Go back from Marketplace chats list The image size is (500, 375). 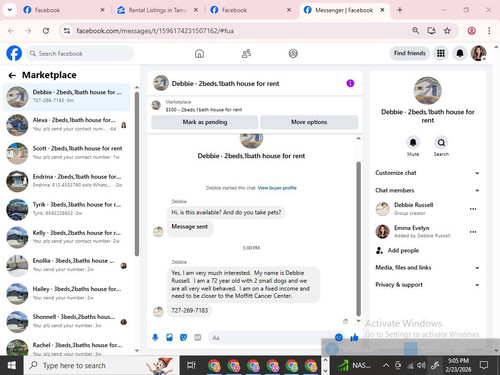coord(12,76)
